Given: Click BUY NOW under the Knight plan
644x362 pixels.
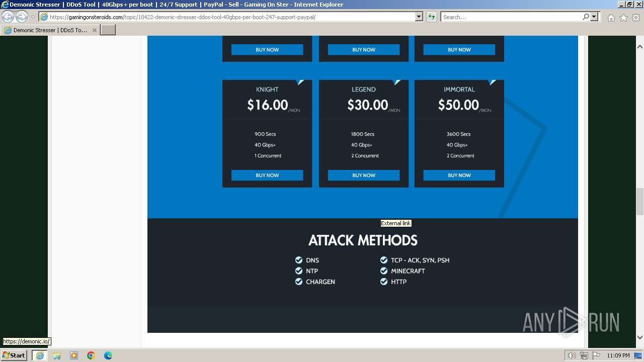Looking at the screenshot, I should click(x=267, y=175).
